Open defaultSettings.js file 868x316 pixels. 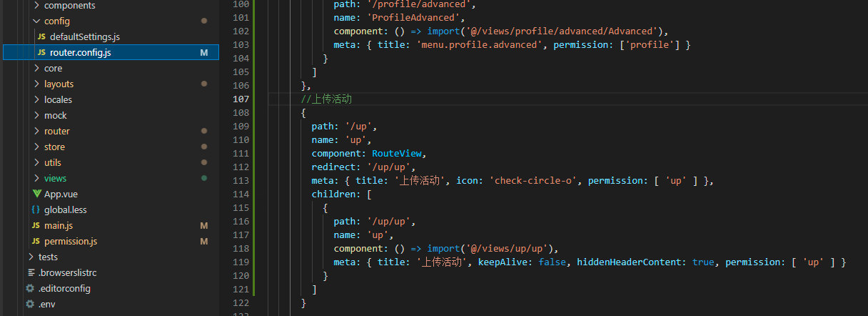point(85,36)
